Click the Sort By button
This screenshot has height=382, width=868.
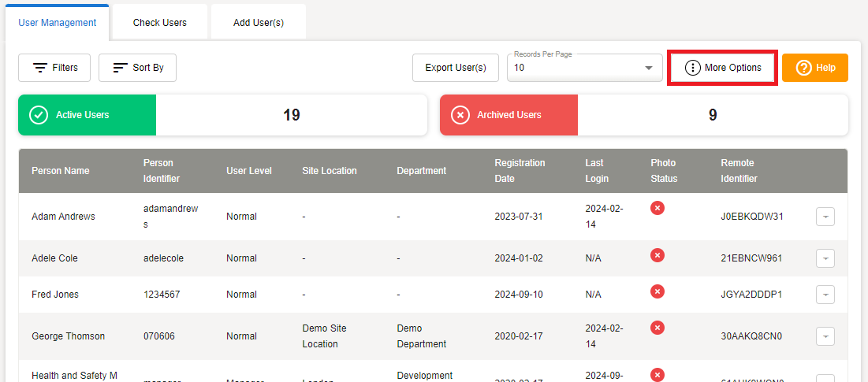pyautogui.click(x=137, y=68)
